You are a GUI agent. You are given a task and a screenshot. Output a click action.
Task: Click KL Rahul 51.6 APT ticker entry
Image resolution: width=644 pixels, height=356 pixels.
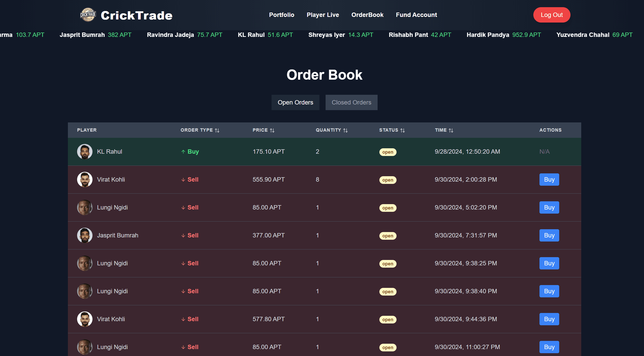point(265,35)
